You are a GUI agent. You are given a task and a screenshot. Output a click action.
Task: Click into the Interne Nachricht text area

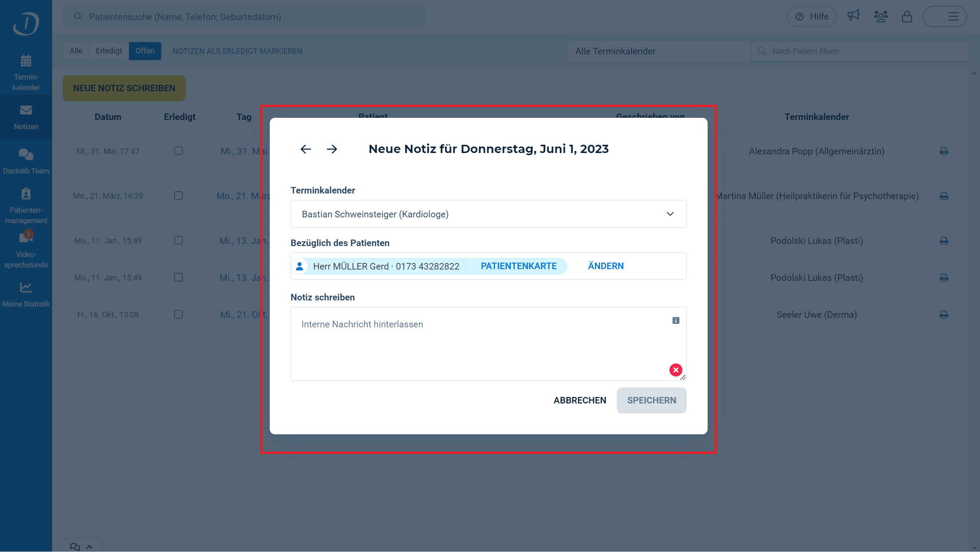[x=478, y=343]
